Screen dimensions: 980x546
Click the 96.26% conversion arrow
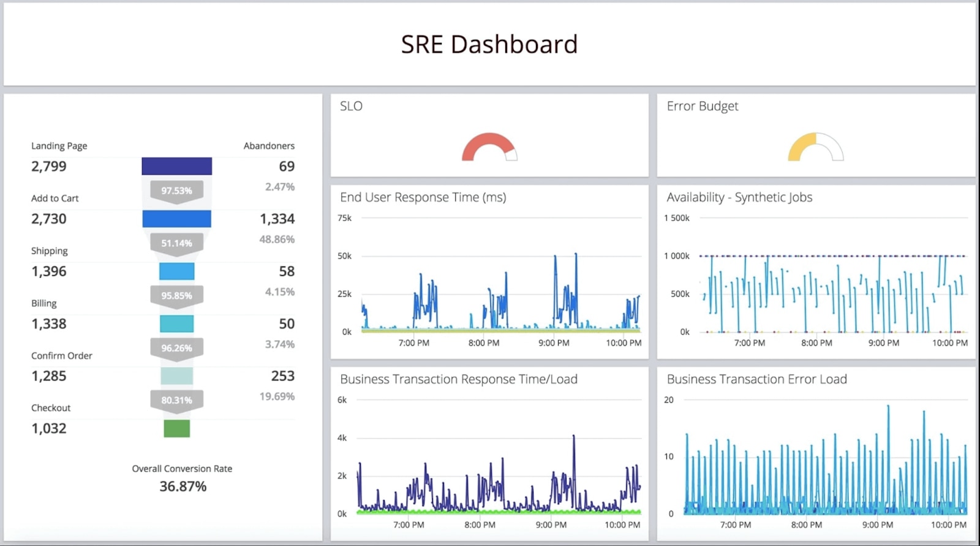coord(177,349)
